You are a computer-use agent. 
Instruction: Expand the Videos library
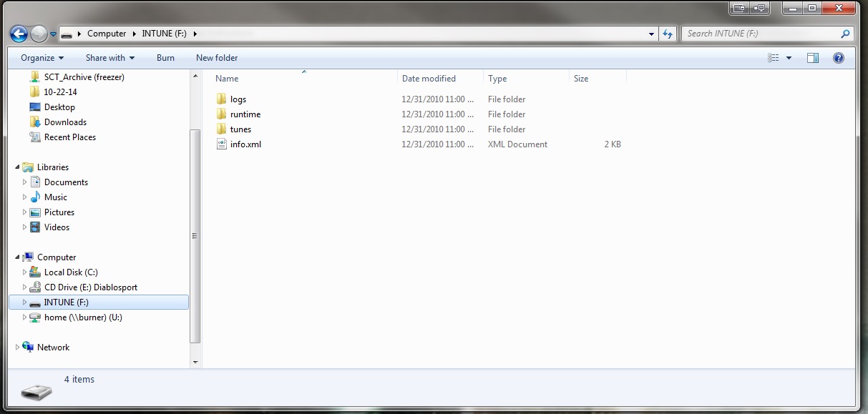point(24,227)
